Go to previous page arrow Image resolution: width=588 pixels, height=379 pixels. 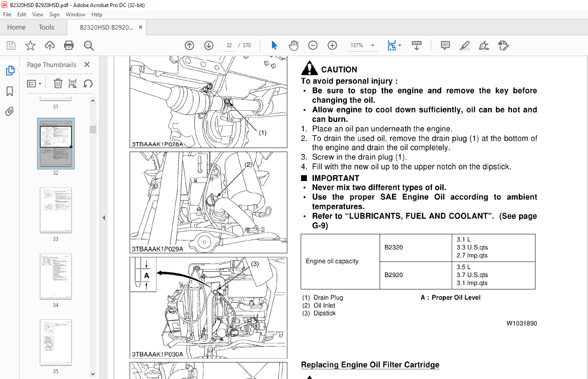(189, 45)
